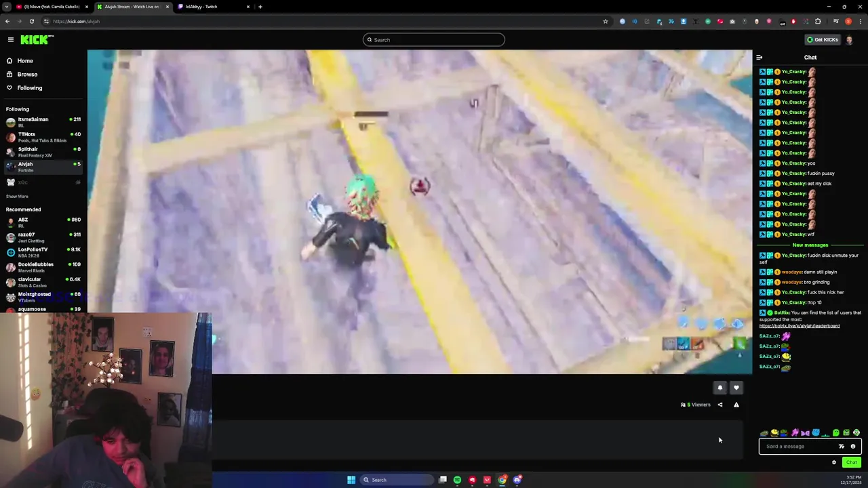Open Discord from the taskbar
Image resolution: width=868 pixels, height=488 pixels.
coord(517,480)
